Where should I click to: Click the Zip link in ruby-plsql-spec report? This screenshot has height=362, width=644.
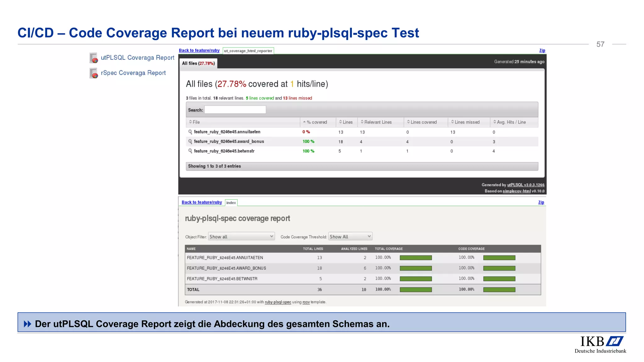click(x=541, y=202)
